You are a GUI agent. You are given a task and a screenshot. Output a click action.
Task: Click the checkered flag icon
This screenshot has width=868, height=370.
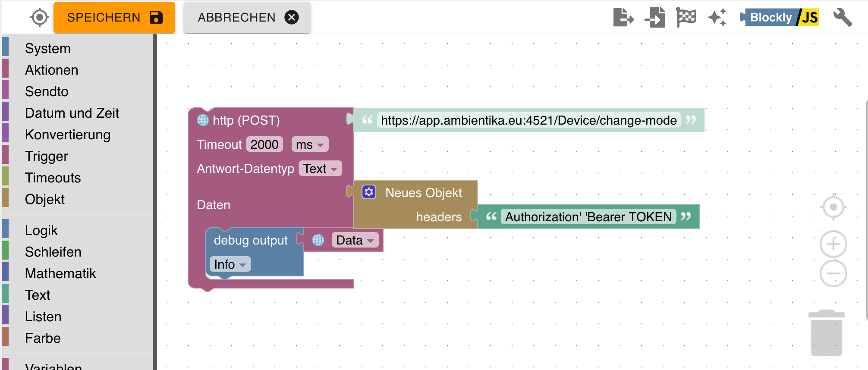pyautogui.click(x=686, y=18)
